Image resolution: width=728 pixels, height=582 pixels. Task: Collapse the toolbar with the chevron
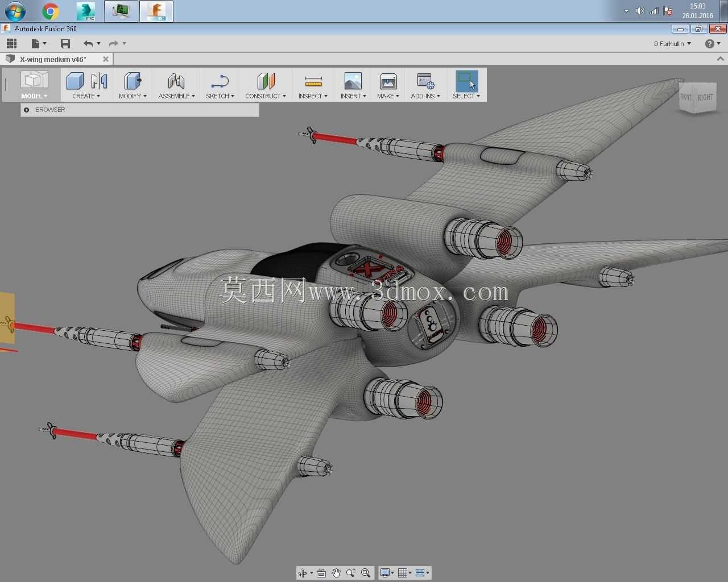[x=720, y=59]
